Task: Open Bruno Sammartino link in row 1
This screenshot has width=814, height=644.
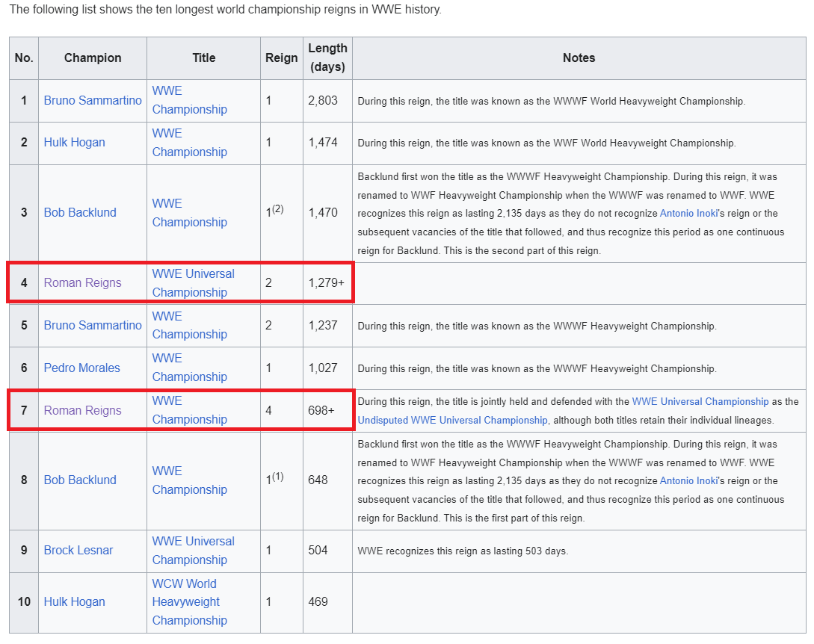Action: coord(93,100)
